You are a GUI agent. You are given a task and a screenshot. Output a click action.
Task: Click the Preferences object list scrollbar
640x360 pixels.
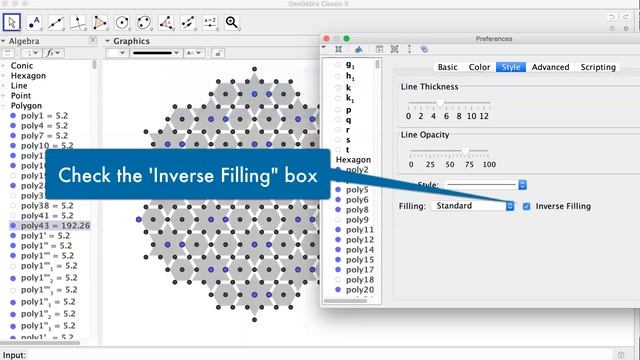(x=378, y=64)
